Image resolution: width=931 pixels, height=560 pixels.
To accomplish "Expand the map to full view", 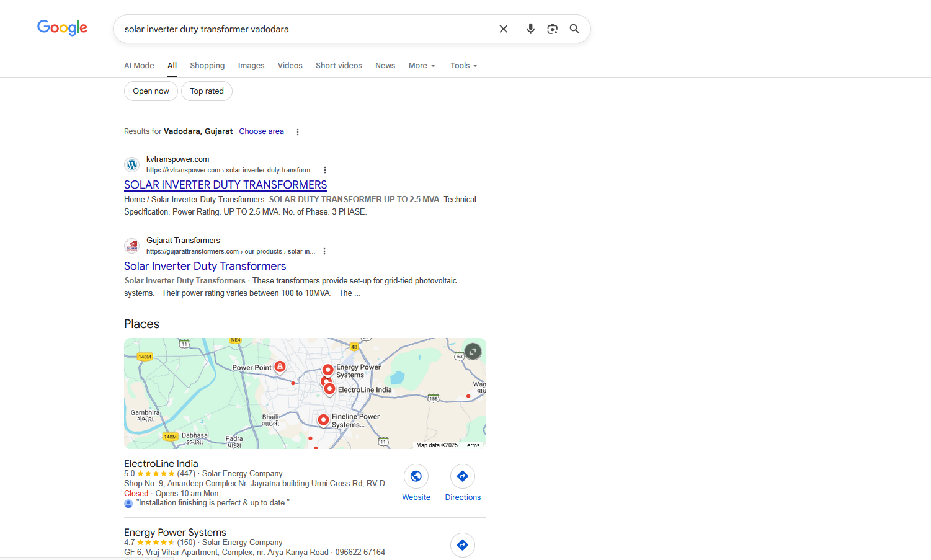I will coord(473,352).
